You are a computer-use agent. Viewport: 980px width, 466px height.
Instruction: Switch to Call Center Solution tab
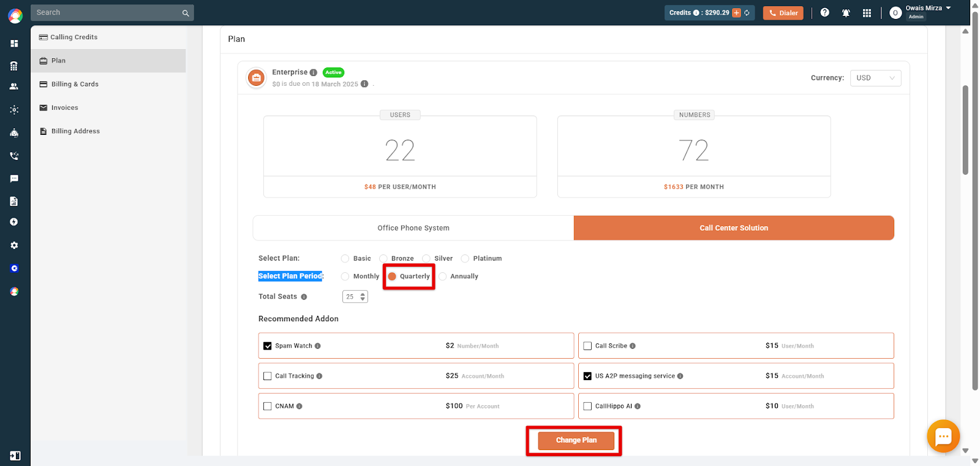[734, 228]
